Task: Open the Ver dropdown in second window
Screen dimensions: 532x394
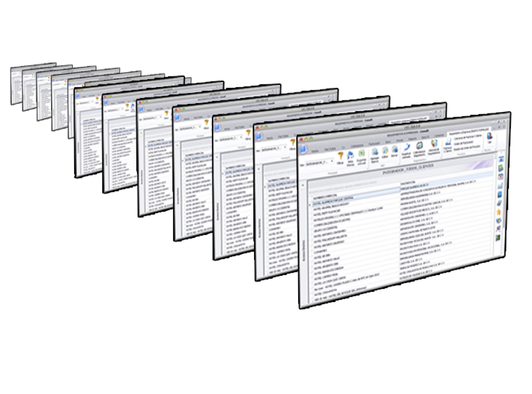Action: coord(274,148)
